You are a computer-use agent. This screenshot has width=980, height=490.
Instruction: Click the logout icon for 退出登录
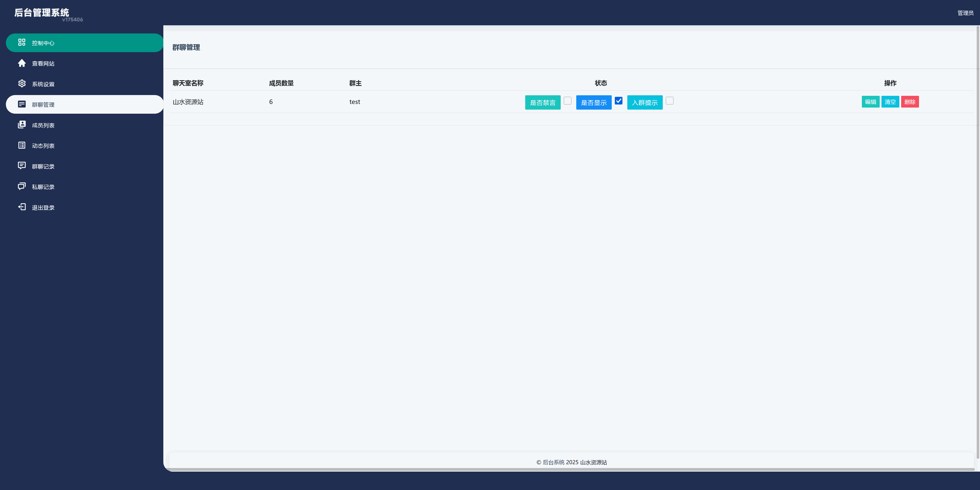point(22,207)
